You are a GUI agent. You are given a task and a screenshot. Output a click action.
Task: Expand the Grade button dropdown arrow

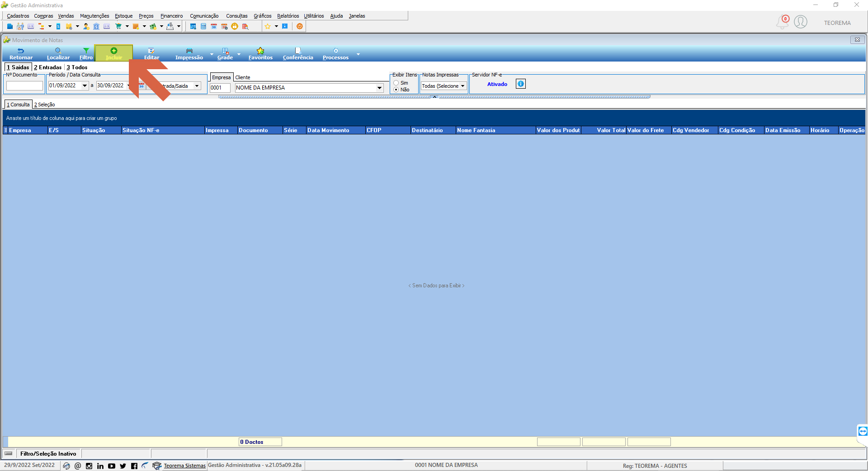click(239, 54)
